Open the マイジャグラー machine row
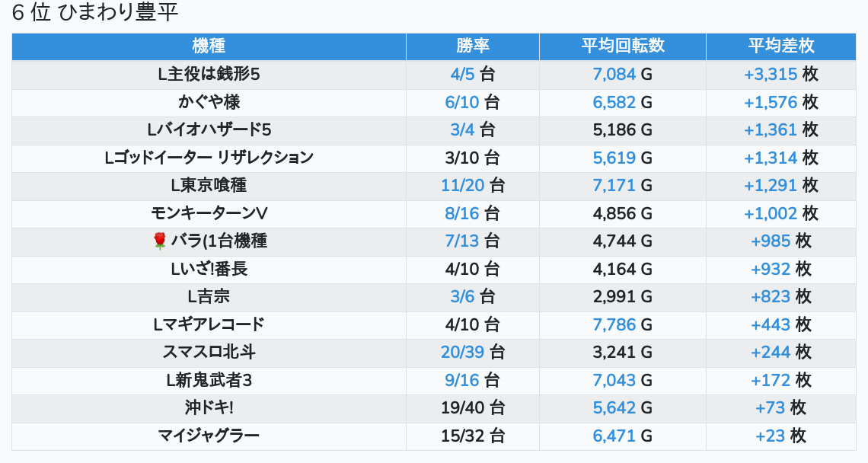 209,436
